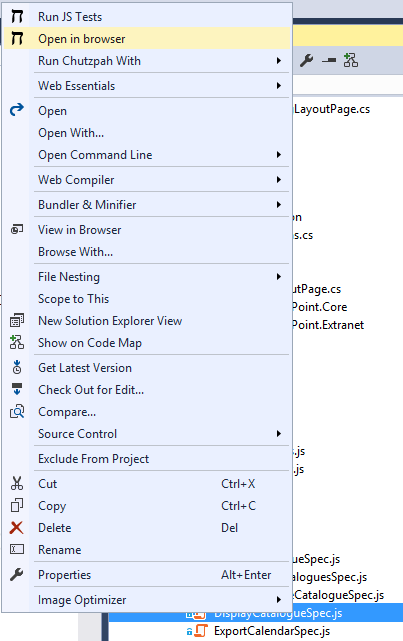The height and width of the screenshot is (641, 403).
Task: Select ExportCalendarSpec.js file in tree
Action: pos(272,631)
